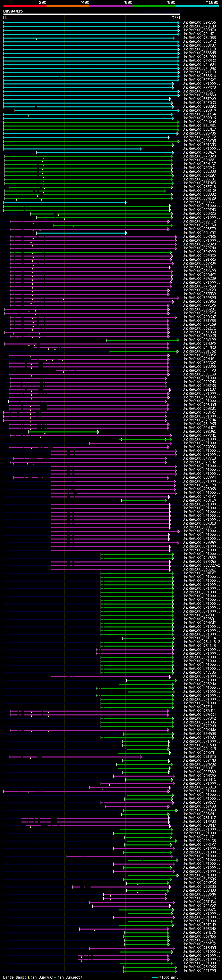Select the UniRef100_A9SFT2 label
Screen dimensions: 222x980
click(199, 221)
